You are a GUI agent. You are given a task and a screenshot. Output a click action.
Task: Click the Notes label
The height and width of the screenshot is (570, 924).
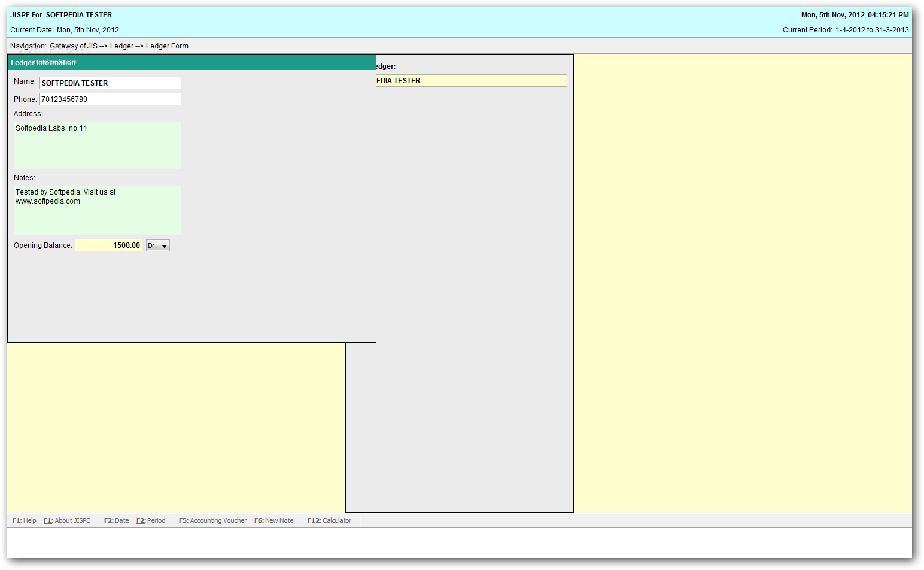click(25, 178)
